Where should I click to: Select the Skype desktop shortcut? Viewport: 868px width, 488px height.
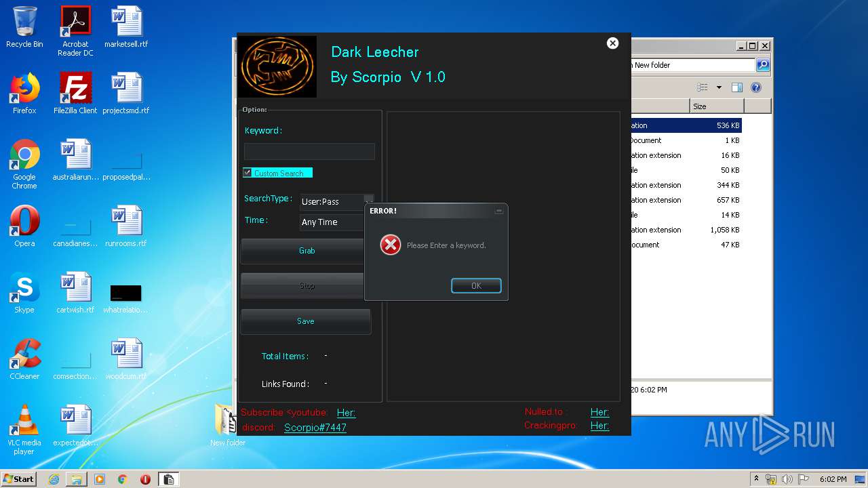(24, 293)
